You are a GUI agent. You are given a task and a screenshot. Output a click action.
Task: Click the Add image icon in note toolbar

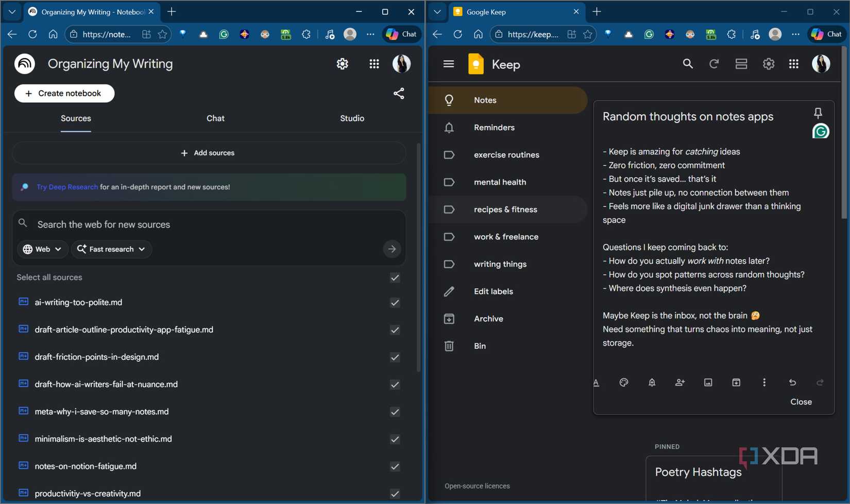(x=708, y=383)
